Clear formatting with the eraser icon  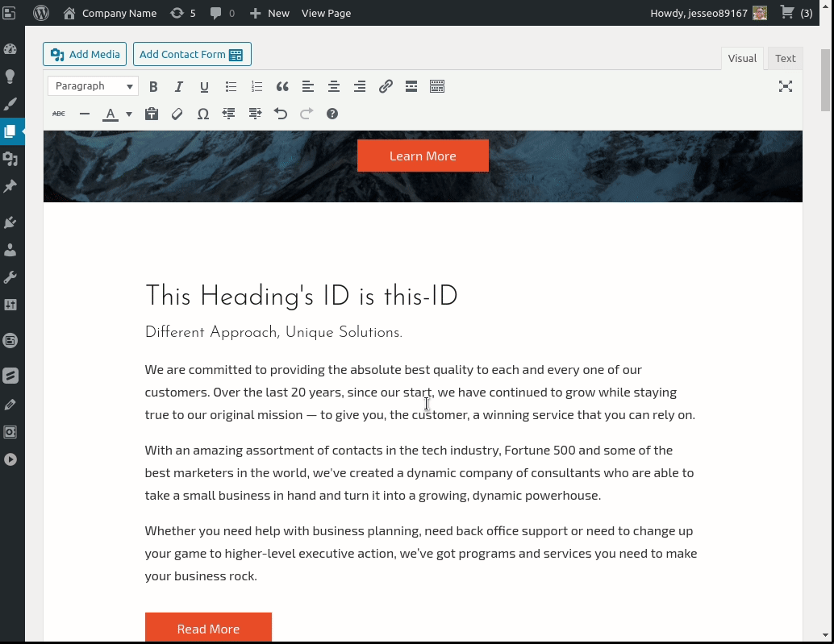177,114
